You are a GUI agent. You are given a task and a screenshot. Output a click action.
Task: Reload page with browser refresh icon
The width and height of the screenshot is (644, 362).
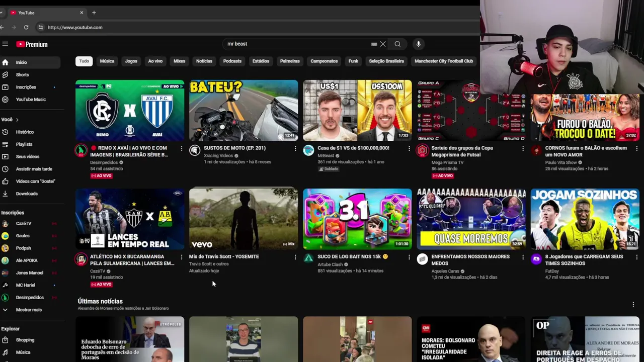26,28
